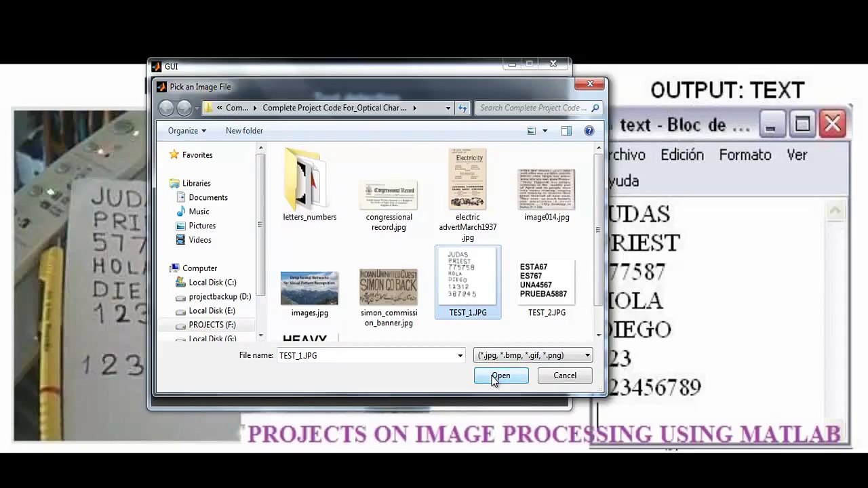Click Notepad window scrollbar up arrow
868x488 pixels.
point(835,211)
